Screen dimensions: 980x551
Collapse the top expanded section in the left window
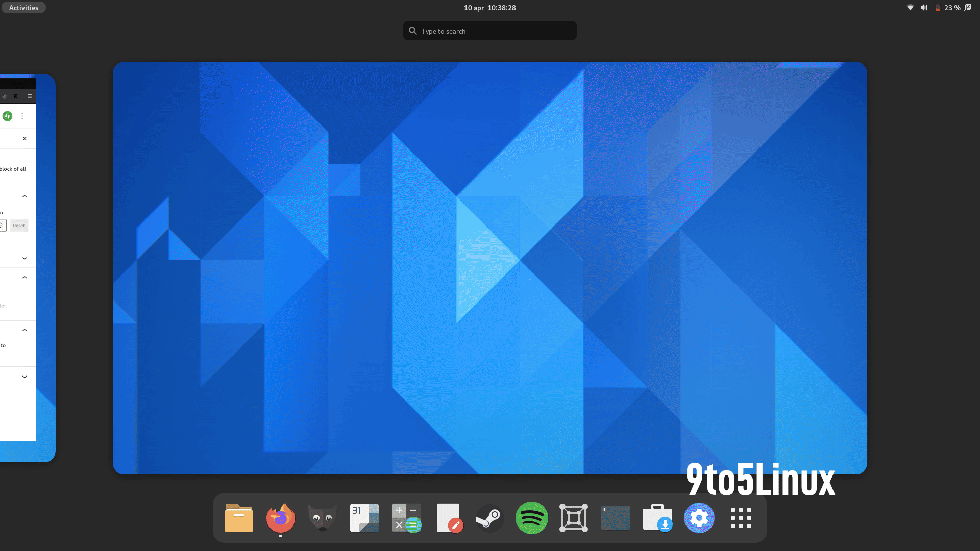coord(24,196)
